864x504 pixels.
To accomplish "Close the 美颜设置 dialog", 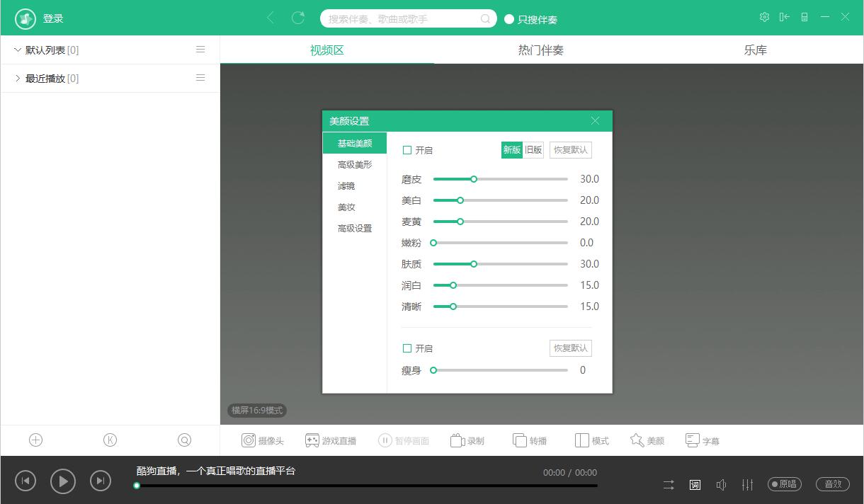I will pyautogui.click(x=595, y=121).
